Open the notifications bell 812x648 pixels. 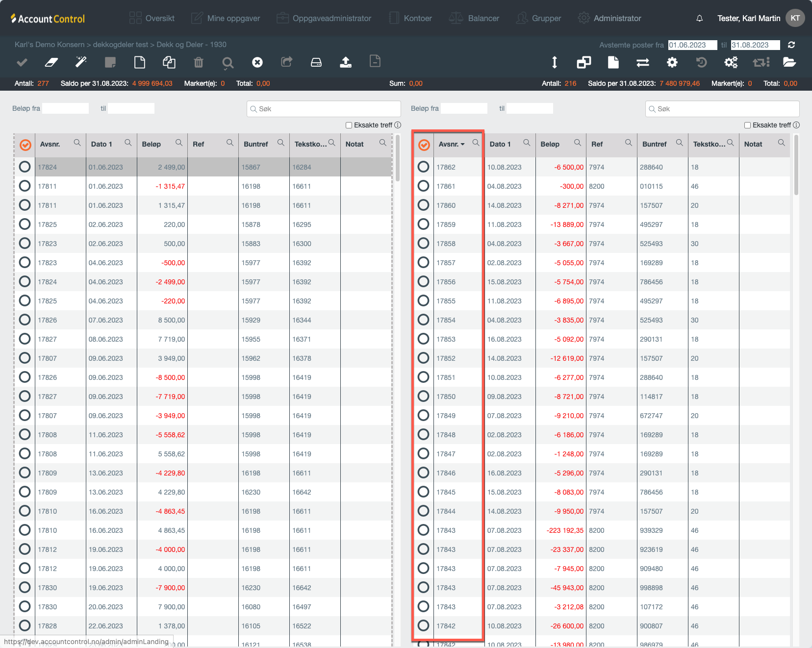coord(700,18)
